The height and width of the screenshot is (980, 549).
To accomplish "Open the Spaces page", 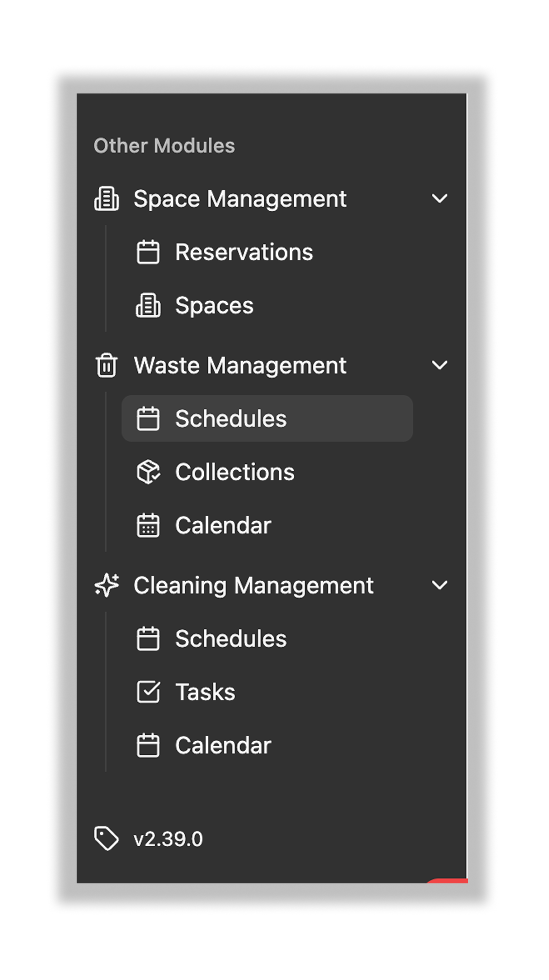I will tap(214, 305).
